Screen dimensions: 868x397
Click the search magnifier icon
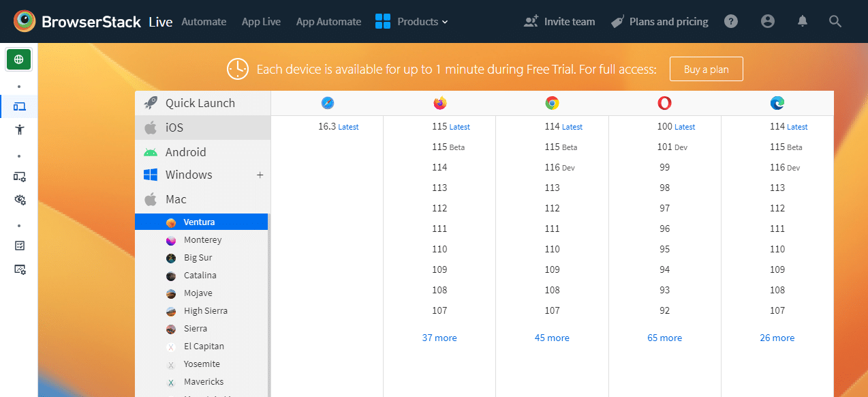click(x=835, y=21)
